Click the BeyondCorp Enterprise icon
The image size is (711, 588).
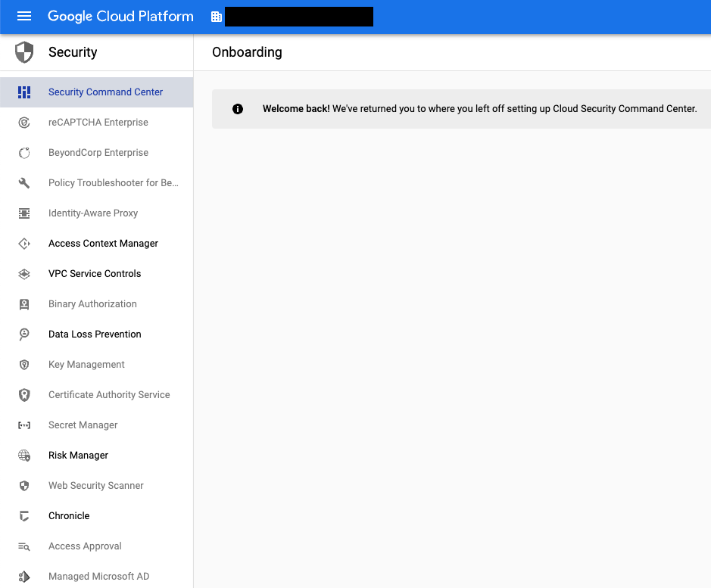pyautogui.click(x=24, y=153)
